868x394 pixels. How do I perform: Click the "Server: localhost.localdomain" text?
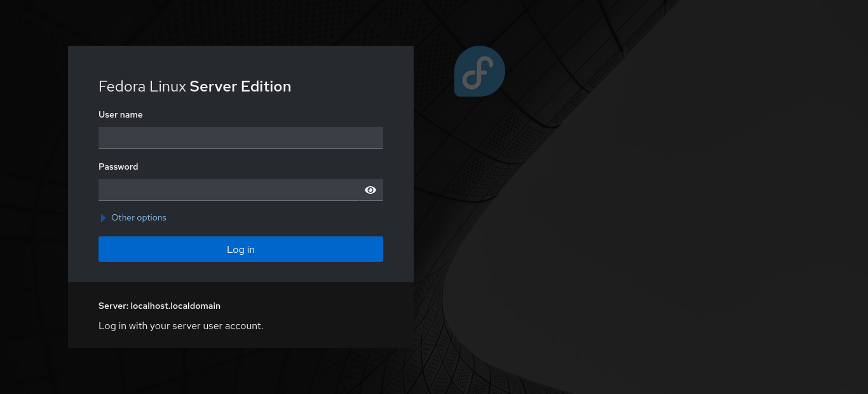click(x=159, y=306)
